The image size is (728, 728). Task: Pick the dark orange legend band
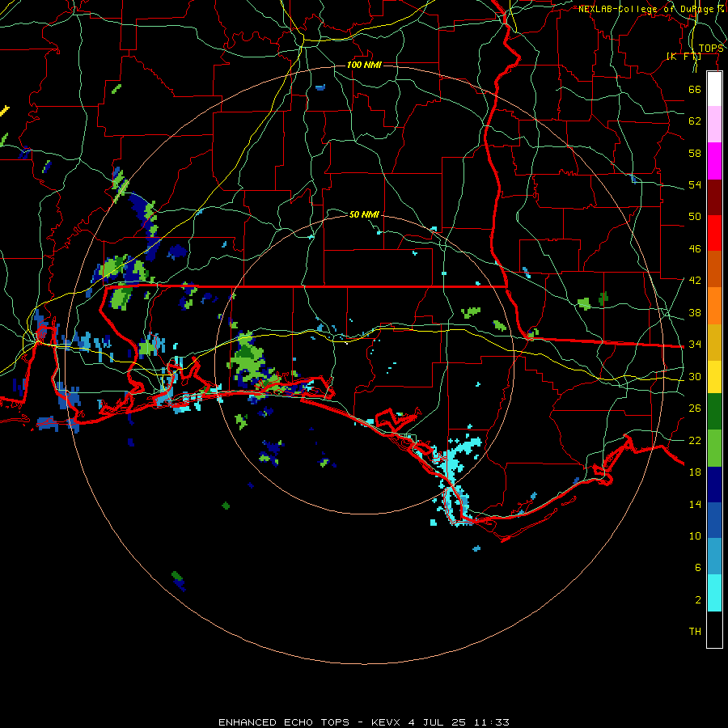point(714,269)
